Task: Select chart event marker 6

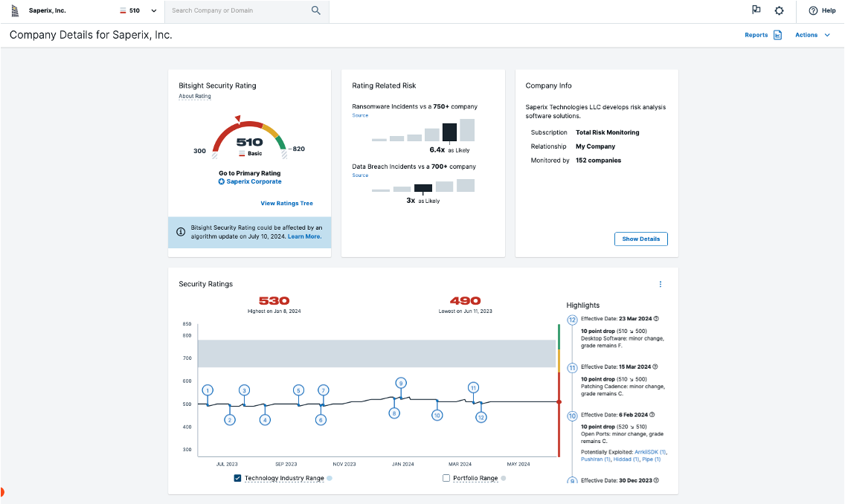Action: (321, 420)
